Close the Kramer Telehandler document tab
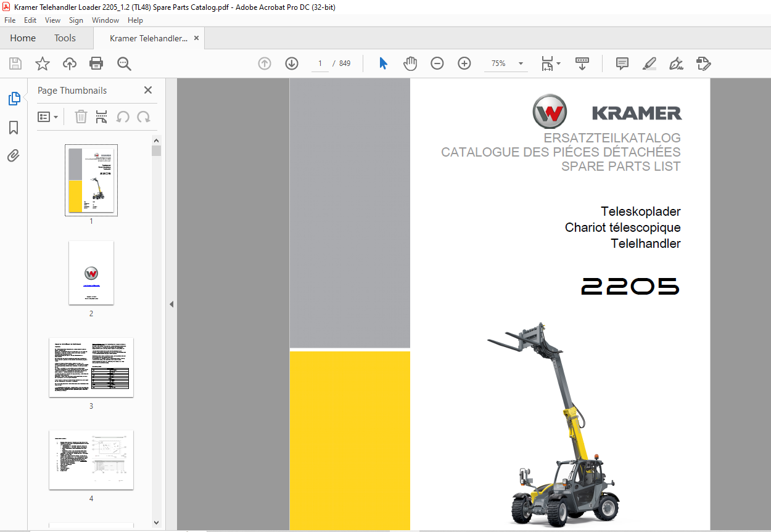The height and width of the screenshot is (532, 771). click(197, 38)
